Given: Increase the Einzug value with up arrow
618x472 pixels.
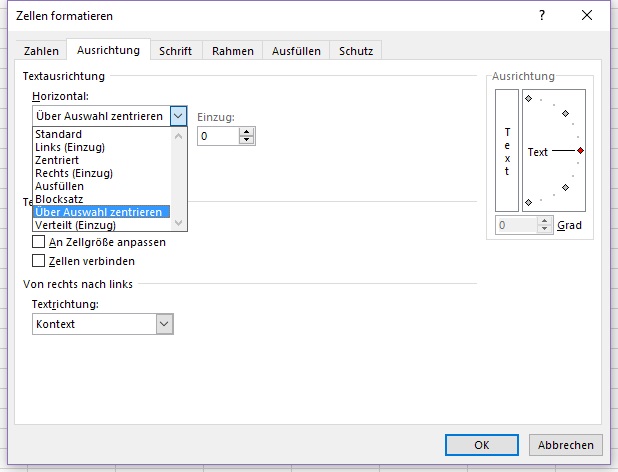Looking at the screenshot, I should pyautogui.click(x=247, y=131).
